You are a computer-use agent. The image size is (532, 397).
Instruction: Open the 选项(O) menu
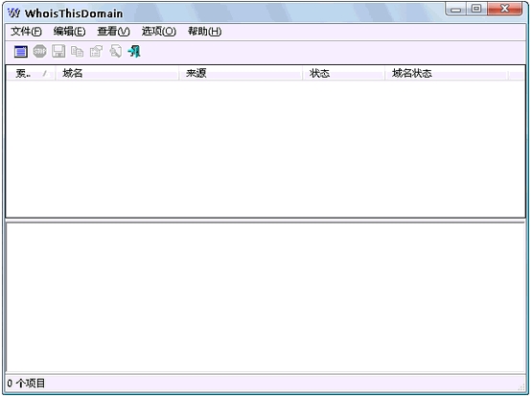(159, 32)
